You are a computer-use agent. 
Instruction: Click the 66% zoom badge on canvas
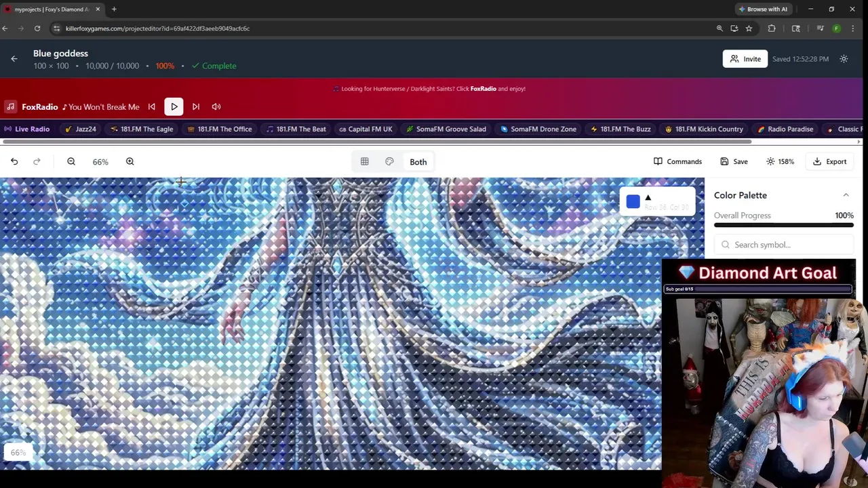18,453
